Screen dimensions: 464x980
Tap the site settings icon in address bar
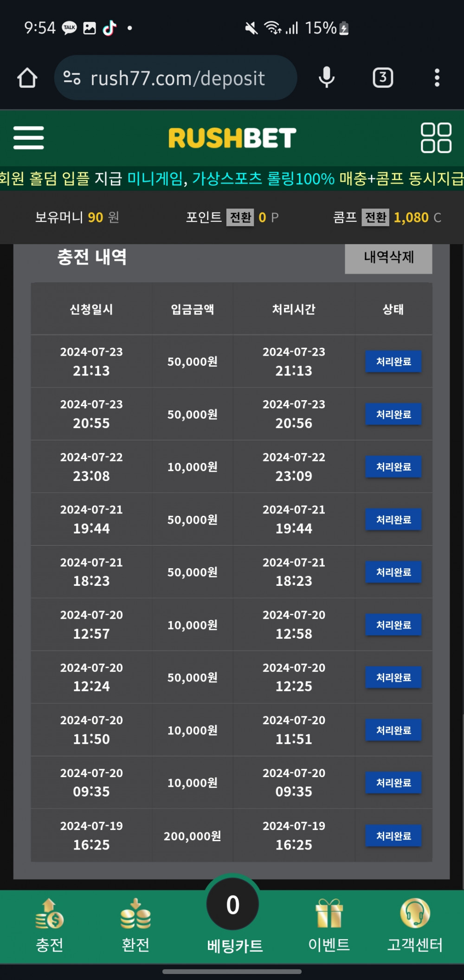click(72, 78)
